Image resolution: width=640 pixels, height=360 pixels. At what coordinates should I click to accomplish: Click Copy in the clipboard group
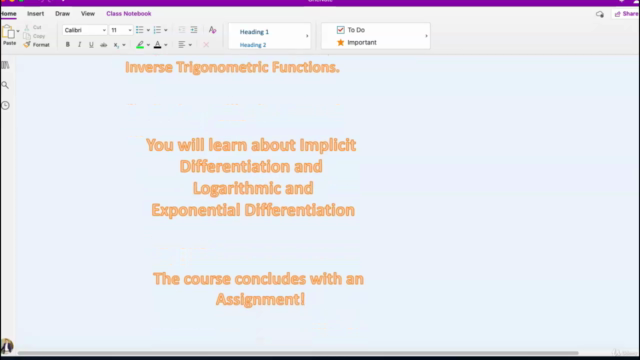pos(34,36)
